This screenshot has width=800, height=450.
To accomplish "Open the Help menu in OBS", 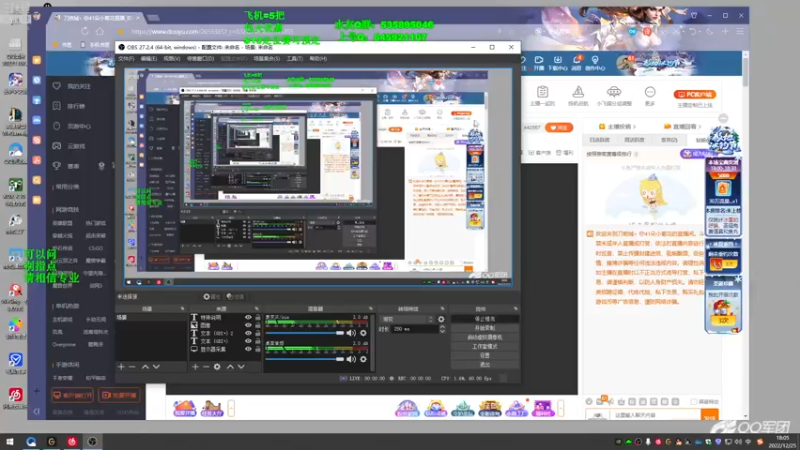I will [x=318, y=59].
